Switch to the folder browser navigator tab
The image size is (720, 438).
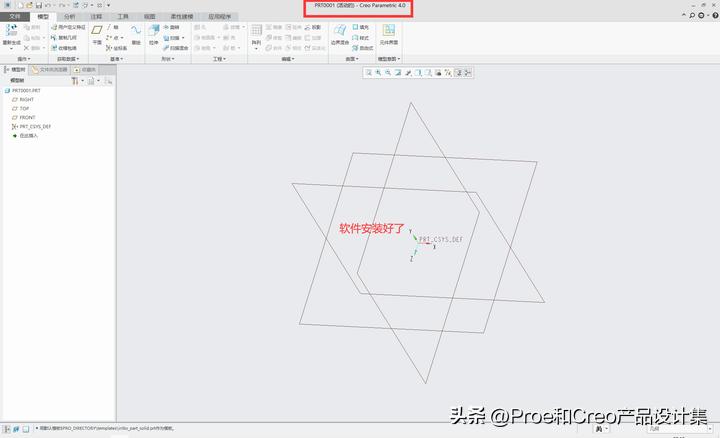pyautogui.click(x=50, y=70)
